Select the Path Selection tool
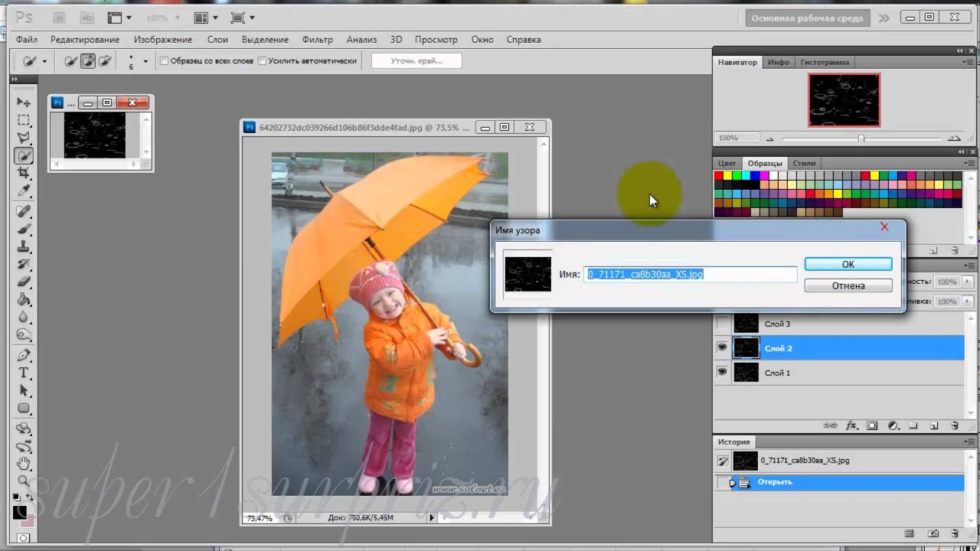Screen dimensions: 980x551 tap(24, 390)
